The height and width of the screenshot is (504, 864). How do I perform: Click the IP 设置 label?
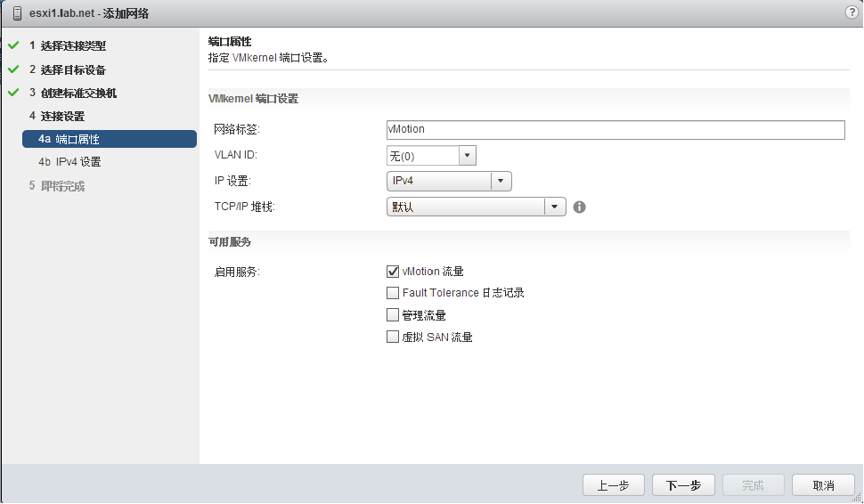point(232,181)
